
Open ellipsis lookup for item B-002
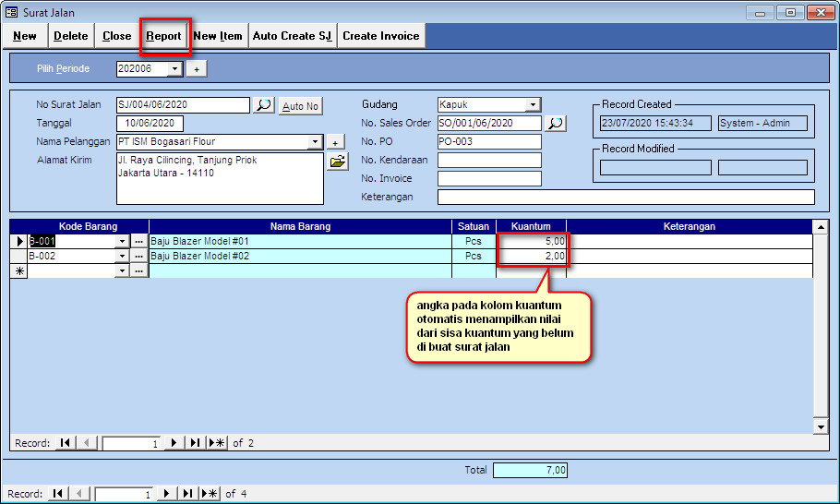point(138,256)
